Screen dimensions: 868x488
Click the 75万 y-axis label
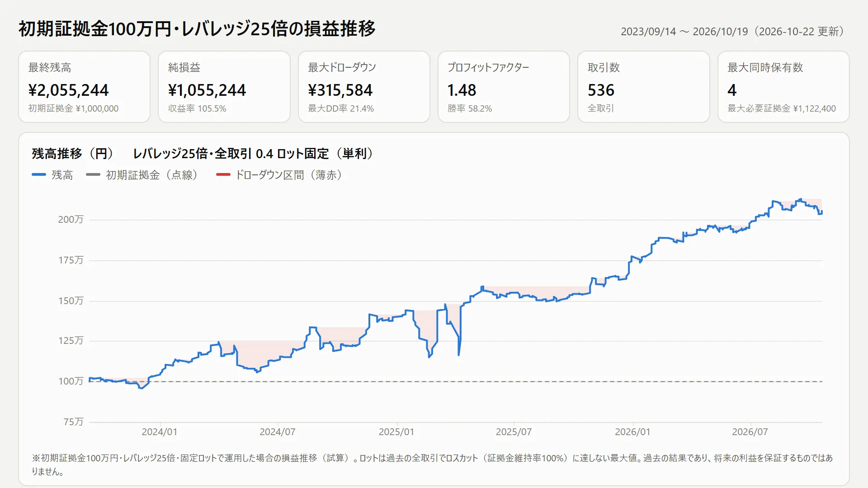coord(73,422)
